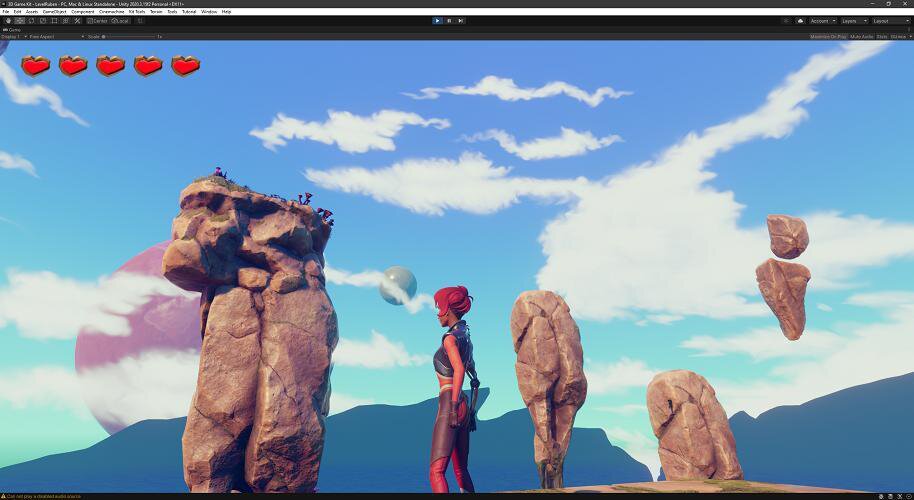Open Unity Collaborate services icon
This screenshot has width=914, height=500.
coord(786,20)
